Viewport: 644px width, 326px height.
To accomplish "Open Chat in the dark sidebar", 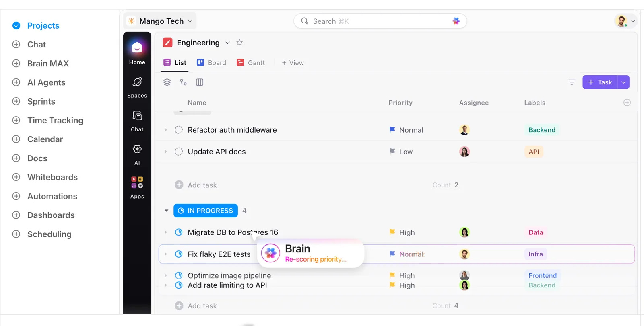I will 137,121.
